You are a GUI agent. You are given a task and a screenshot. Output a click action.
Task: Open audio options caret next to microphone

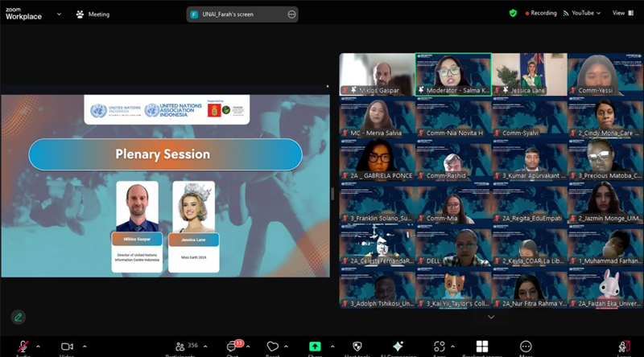(x=38, y=347)
